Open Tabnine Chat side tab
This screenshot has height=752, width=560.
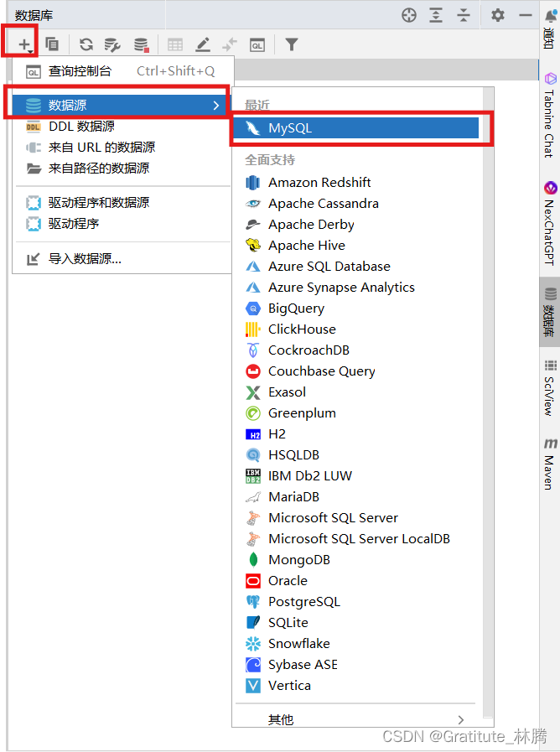[x=550, y=115]
